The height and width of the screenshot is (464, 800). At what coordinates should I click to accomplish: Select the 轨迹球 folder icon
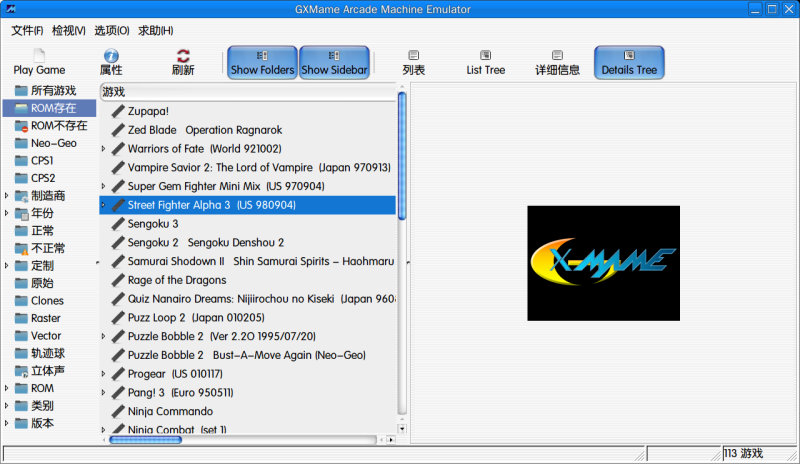pos(21,353)
